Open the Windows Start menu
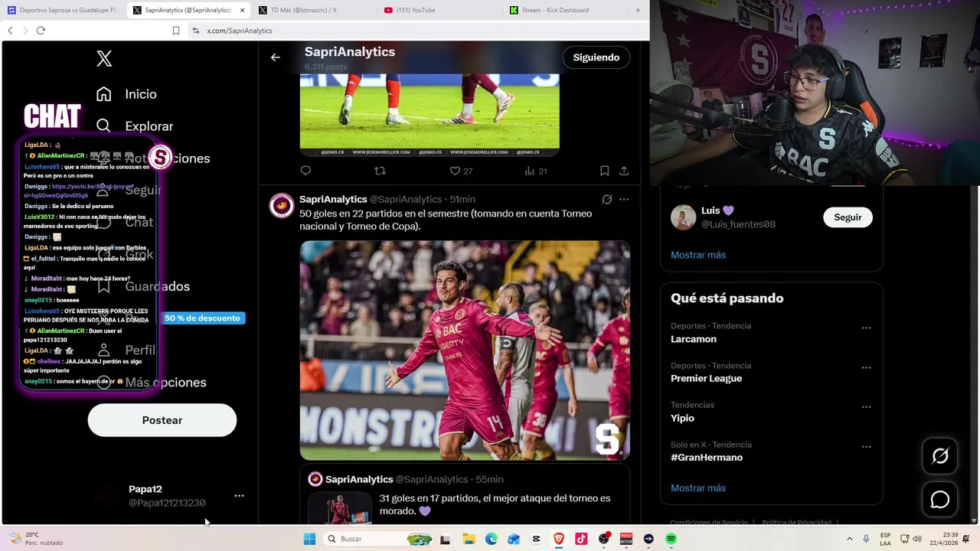Screen dimensions: 980x551 309,539
